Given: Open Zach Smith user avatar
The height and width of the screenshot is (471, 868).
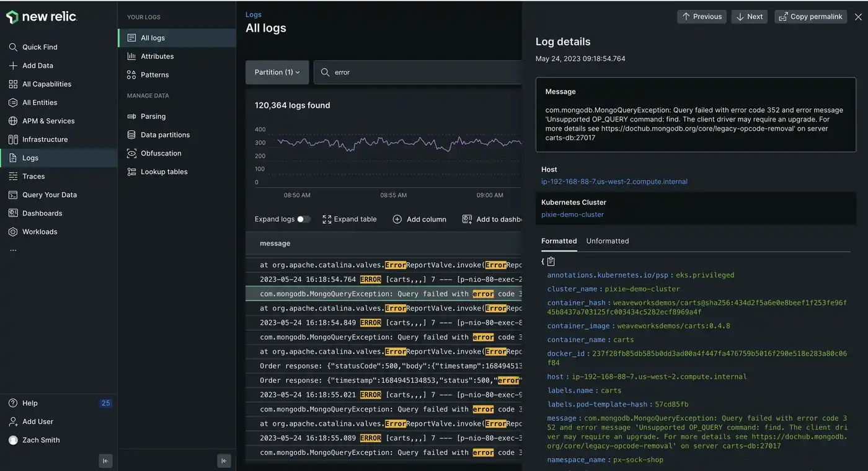Looking at the screenshot, I should [13, 440].
